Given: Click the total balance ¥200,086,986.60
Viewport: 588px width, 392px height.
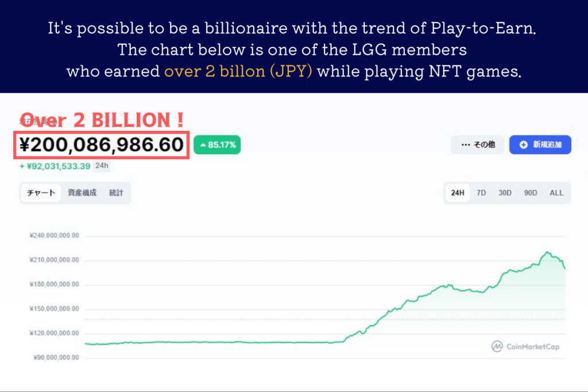Looking at the screenshot, I should pyautogui.click(x=102, y=145).
